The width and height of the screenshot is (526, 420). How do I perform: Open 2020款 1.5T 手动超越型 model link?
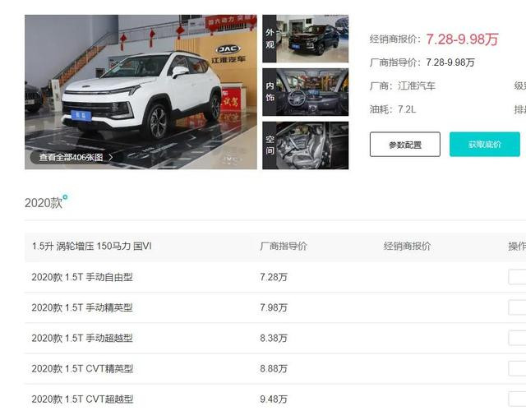point(82,338)
